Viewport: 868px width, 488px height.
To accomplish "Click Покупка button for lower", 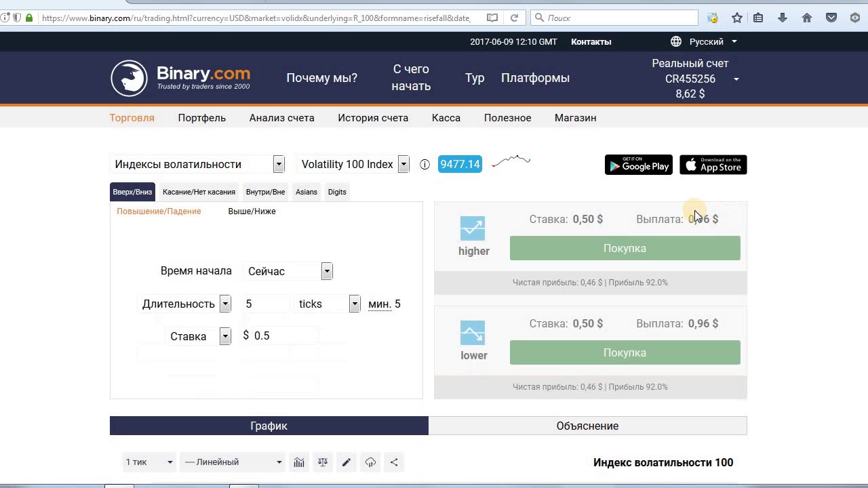I will (625, 352).
